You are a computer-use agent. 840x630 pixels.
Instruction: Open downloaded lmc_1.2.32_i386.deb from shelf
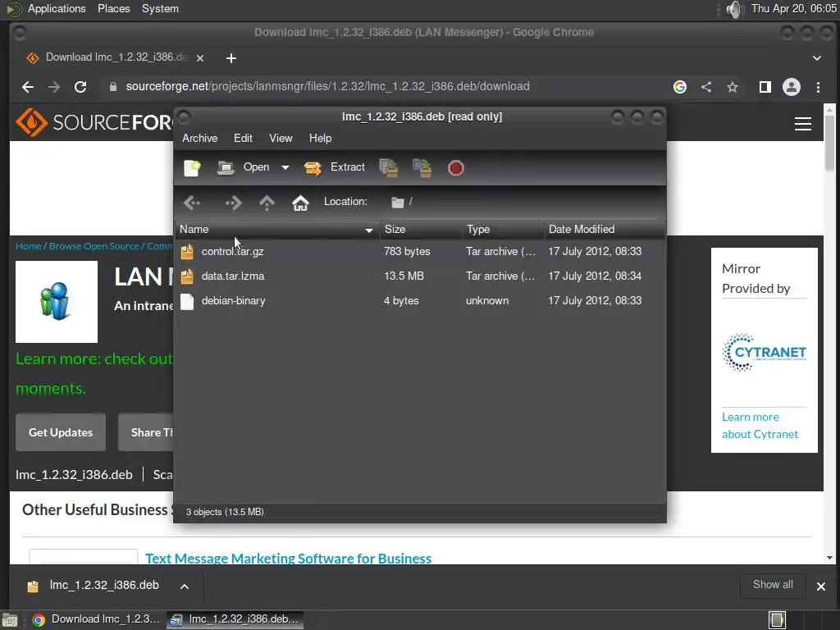[x=94, y=586]
